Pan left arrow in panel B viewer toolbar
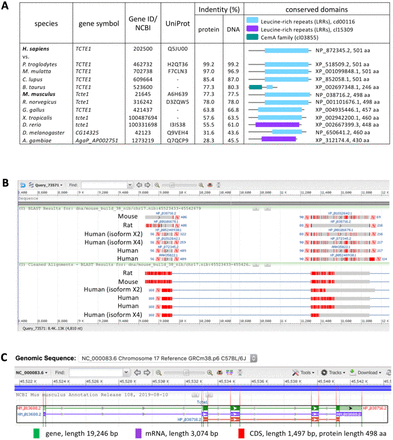The width and height of the screenshot is (393, 440). 139,185
